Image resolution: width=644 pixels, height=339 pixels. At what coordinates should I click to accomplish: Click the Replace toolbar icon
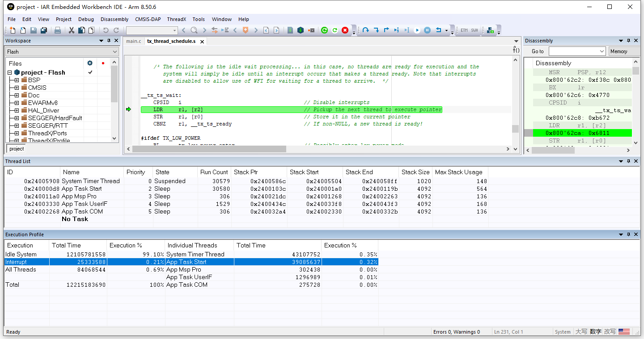tap(215, 30)
